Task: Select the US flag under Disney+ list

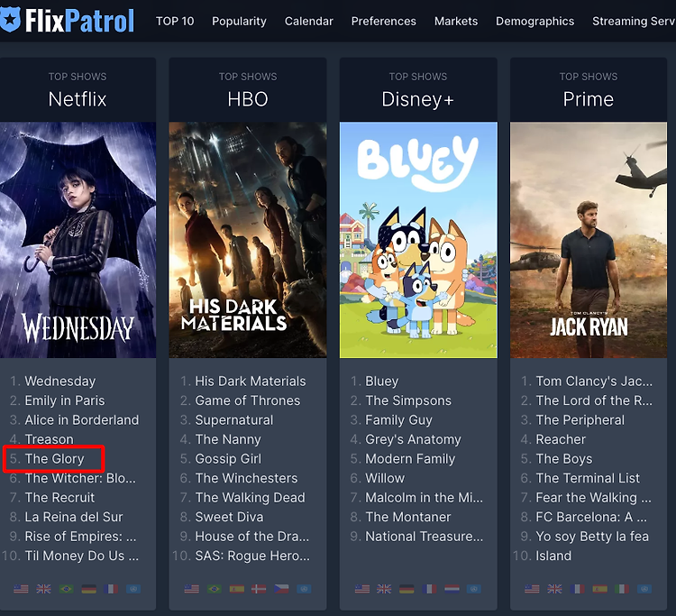Action: click(362, 589)
